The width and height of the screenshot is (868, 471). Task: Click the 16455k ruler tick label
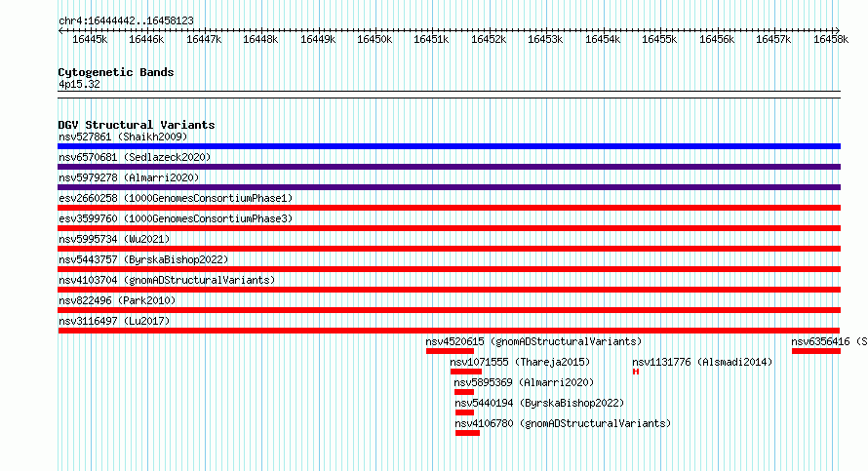pyautogui.click(x=659, y=39)
